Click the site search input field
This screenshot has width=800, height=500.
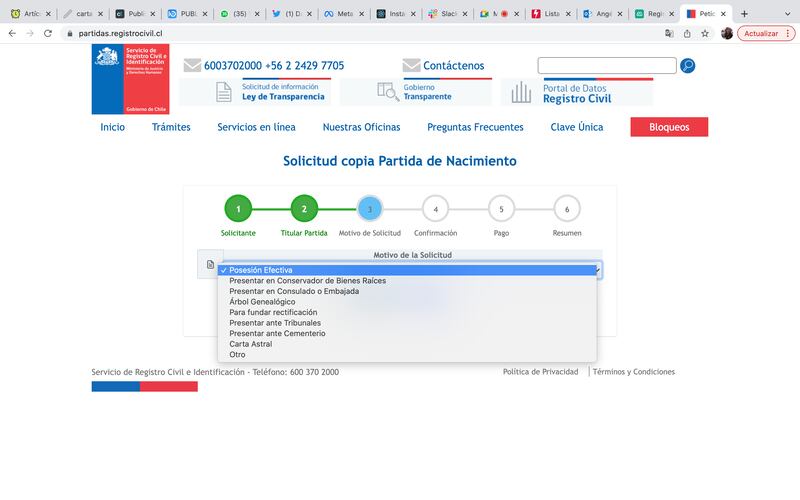607,66
